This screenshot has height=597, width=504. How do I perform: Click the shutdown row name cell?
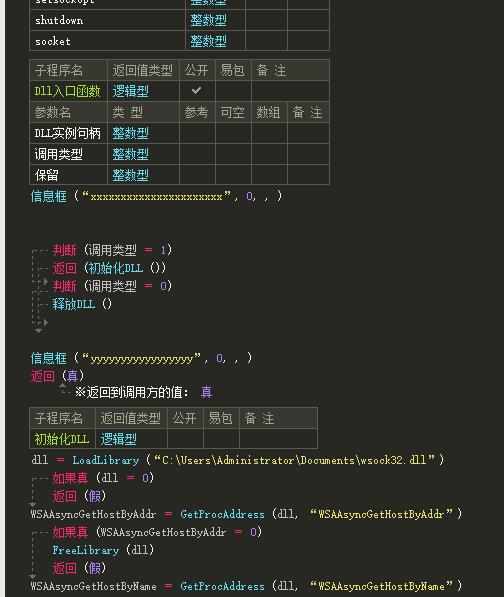107,20
